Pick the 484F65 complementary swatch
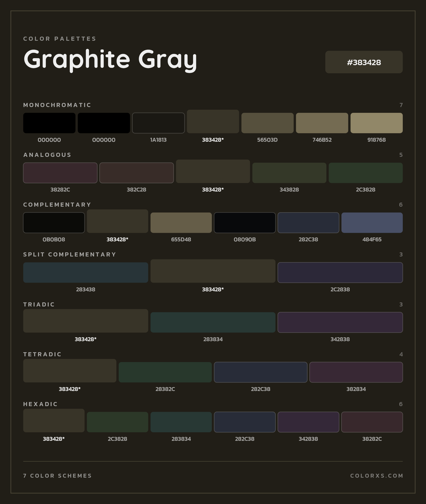Screen dimensions: 426x504 372,223
